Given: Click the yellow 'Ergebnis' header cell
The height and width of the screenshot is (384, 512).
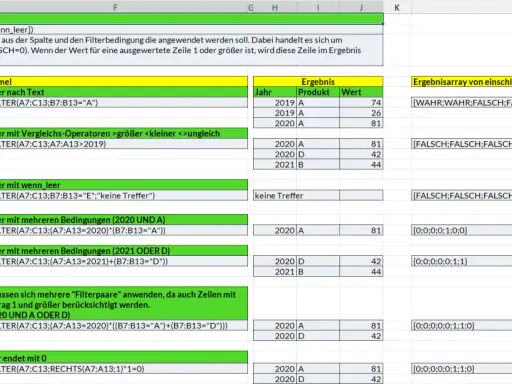Looking at the screenshot, I should [318, 81].
